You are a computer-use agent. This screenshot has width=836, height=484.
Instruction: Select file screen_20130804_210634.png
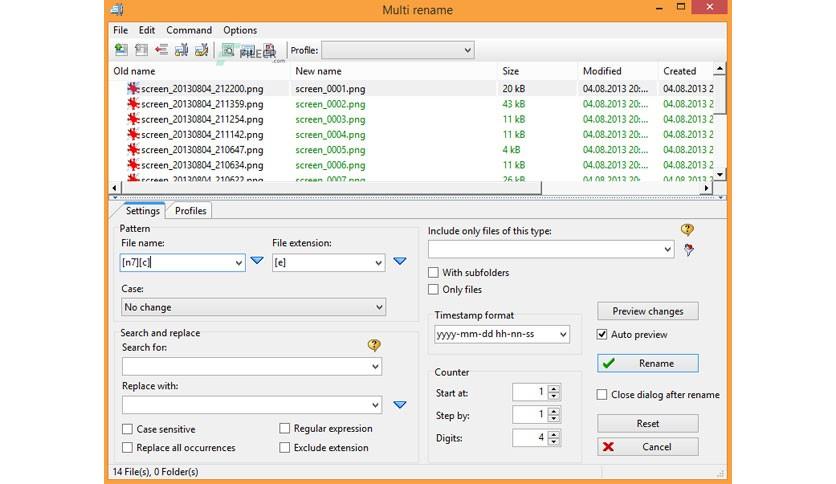(x=202, y=165)
